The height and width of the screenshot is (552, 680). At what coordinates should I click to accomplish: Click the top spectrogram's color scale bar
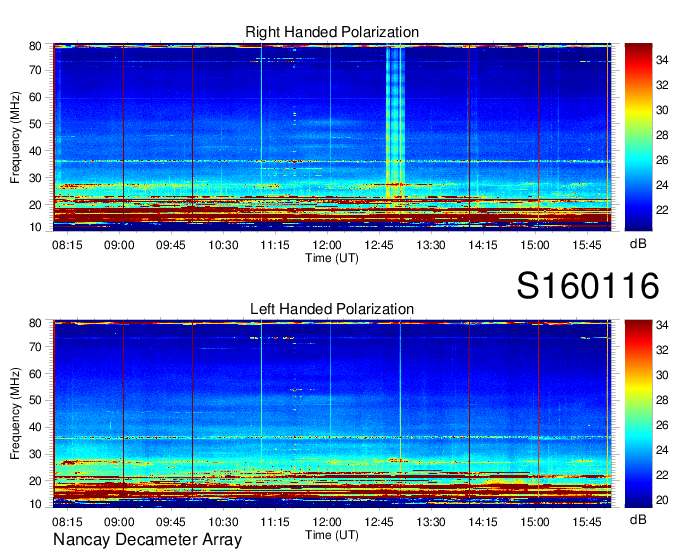[x=638, y=137]
